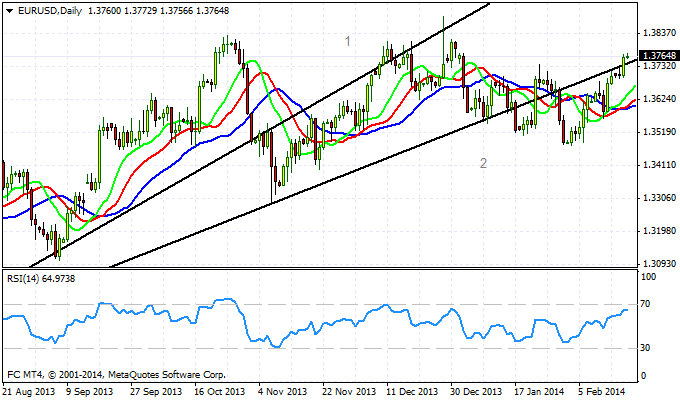
Task: Click the 22 Nov 2013 date label
Action: (350, 392)
